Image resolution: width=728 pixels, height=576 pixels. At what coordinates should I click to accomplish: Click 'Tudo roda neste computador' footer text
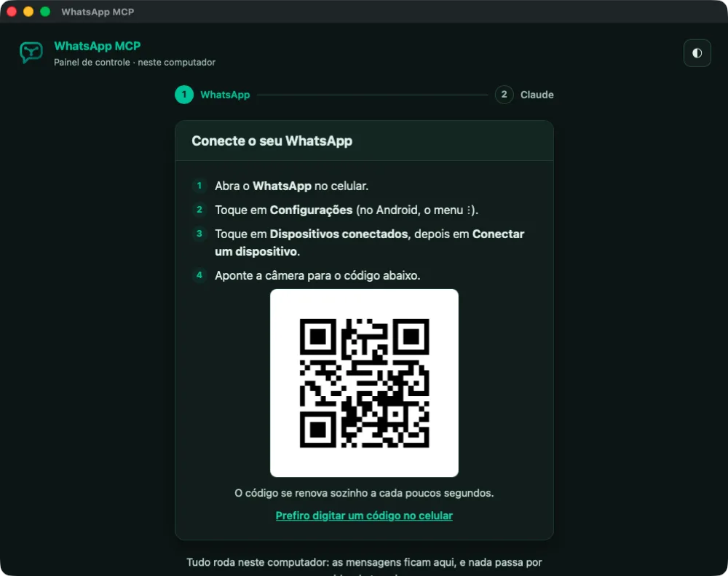coord(364,563)
